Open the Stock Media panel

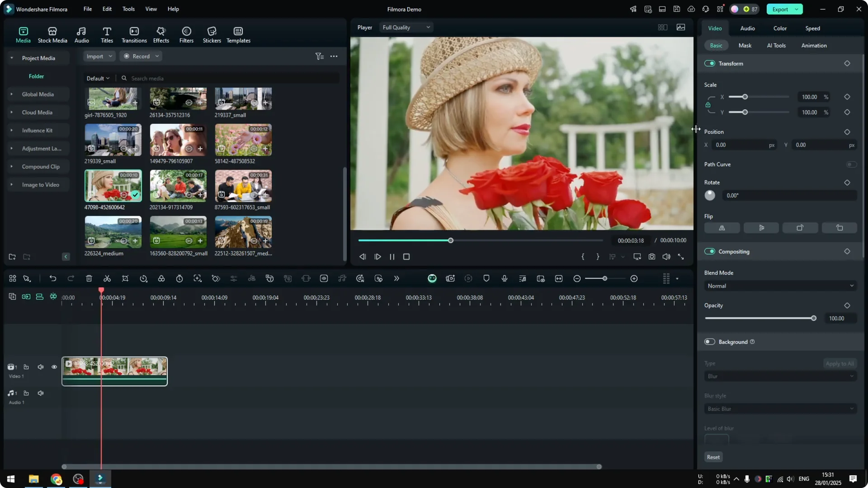click(52, 34)
